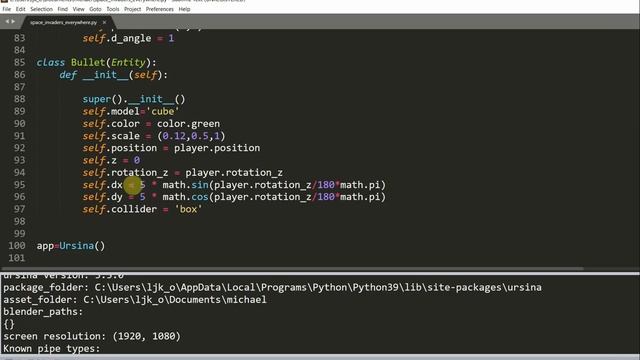Click line number 85 in the gutter

point(19,62)
